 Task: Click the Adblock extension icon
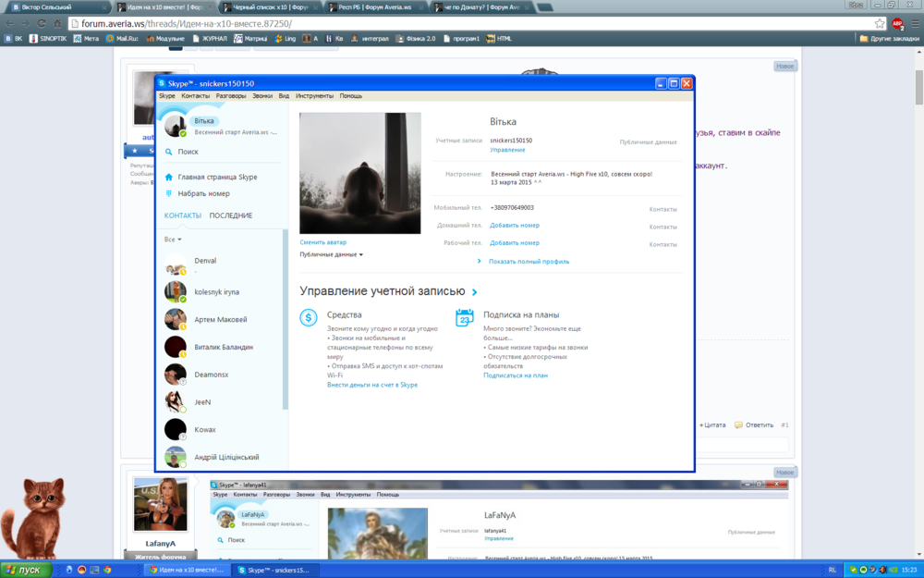pos(897,23)
